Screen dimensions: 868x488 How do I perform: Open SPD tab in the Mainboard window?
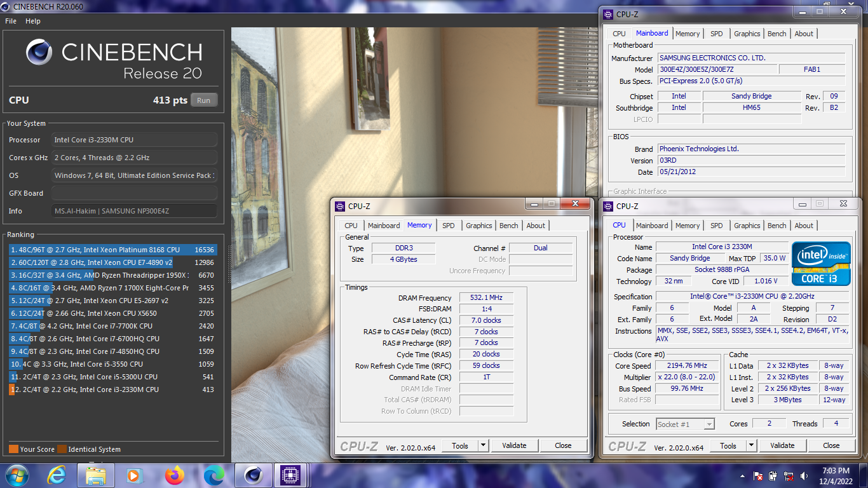tap(717, 34)
